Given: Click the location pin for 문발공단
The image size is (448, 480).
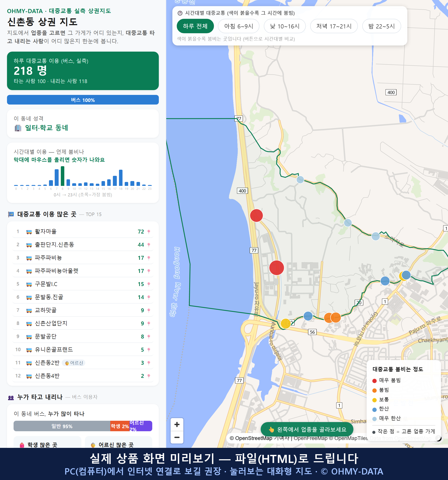Looking at the screenshot, I should pyautogui.click(x=149, y=337).
